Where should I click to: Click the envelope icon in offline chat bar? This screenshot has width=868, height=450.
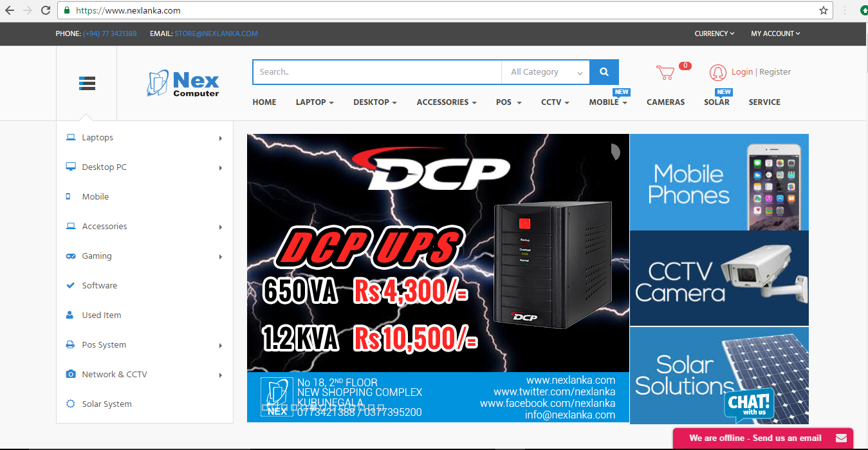click(841, 438)
